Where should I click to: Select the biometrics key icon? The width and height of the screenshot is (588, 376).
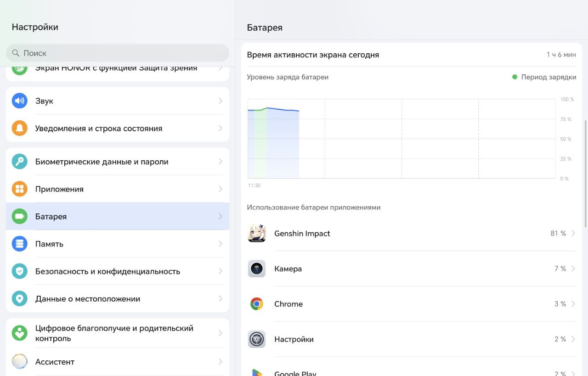click(x=19, y=162)
